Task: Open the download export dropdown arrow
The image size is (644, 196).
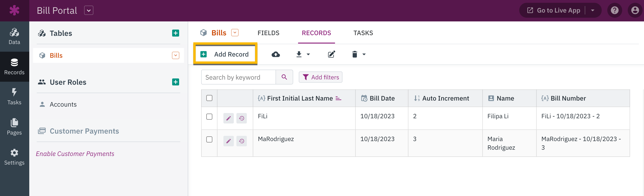Action: (x=308, y=54)
